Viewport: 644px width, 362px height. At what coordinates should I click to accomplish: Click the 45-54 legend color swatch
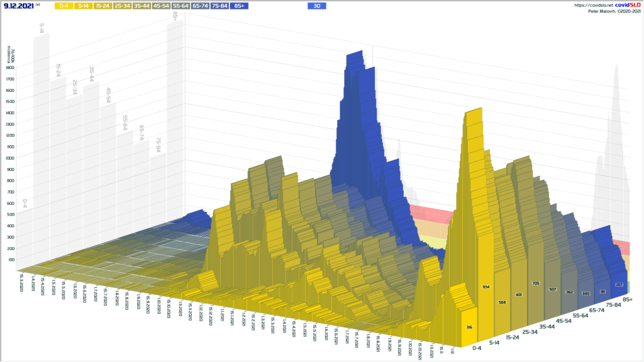[x=162, y=6]
